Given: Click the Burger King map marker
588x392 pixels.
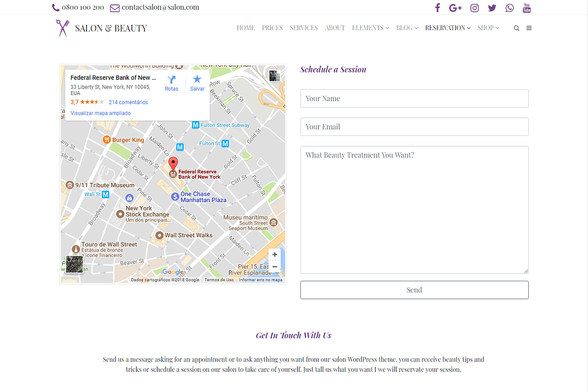Looking at the screenshot, I should click(107, 140).
